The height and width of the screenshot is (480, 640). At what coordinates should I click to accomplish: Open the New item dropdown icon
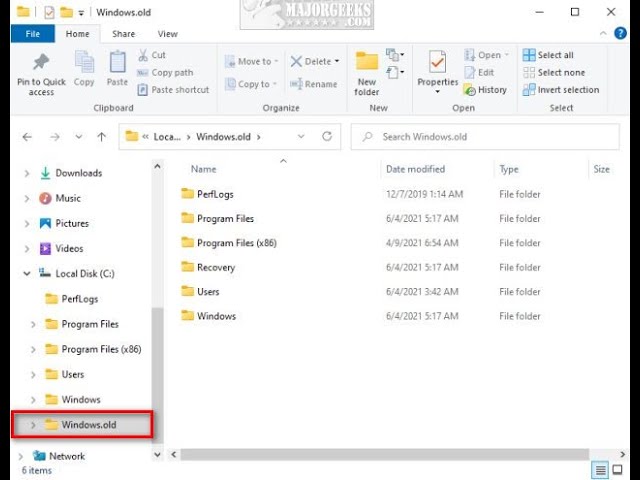pyautogui.click(x=395, y=55)
